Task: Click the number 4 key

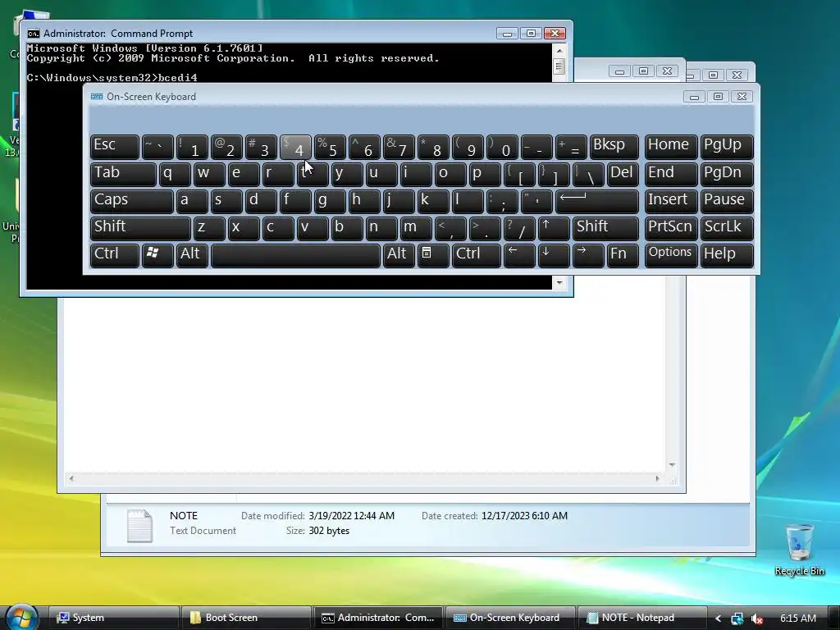Action: coord(295,146)
